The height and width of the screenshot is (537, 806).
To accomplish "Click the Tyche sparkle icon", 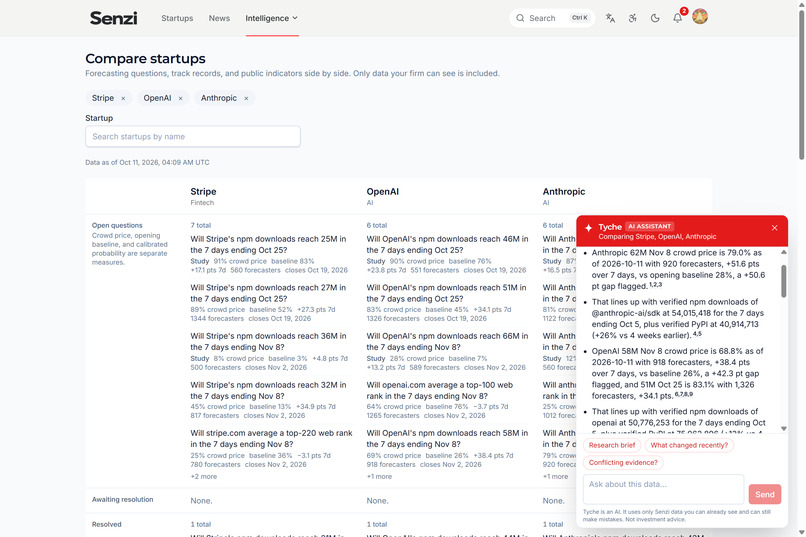I will click(588, 228).
